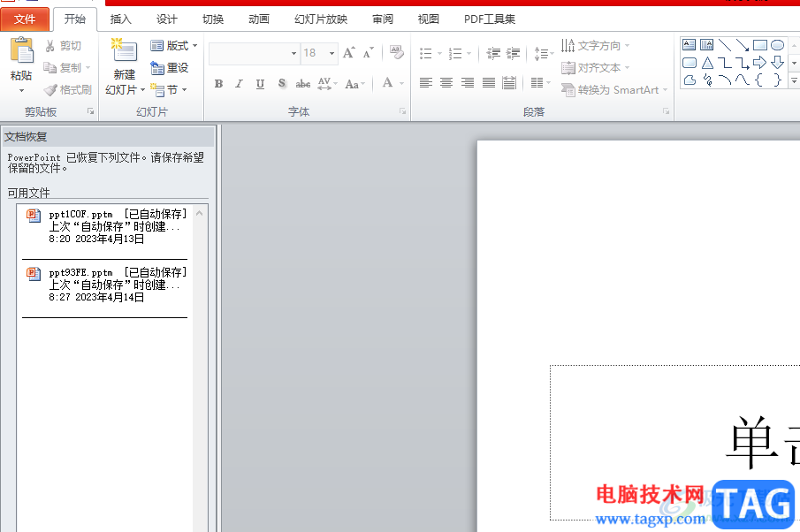
Task: Increase list indent level
Action: 514,54
